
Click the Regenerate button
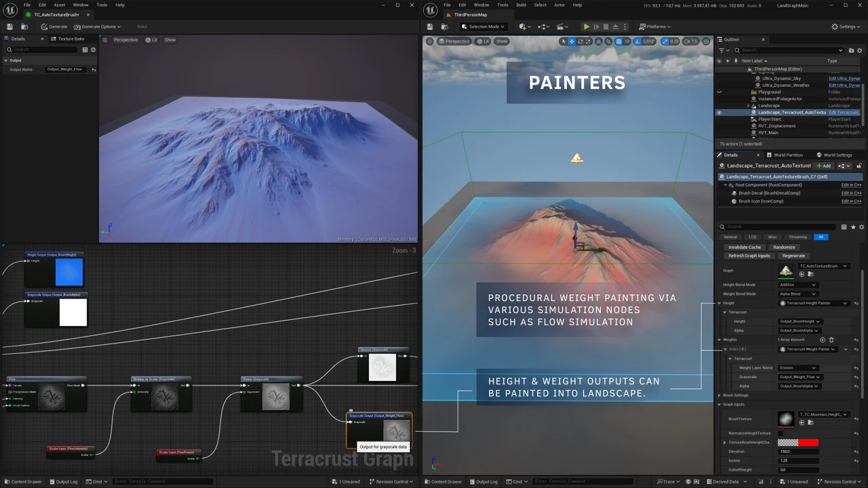tap(793, 256)
